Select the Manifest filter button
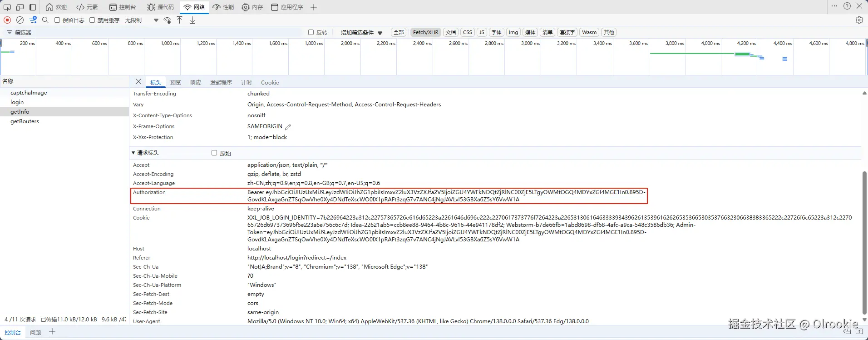 pos(547,32)
